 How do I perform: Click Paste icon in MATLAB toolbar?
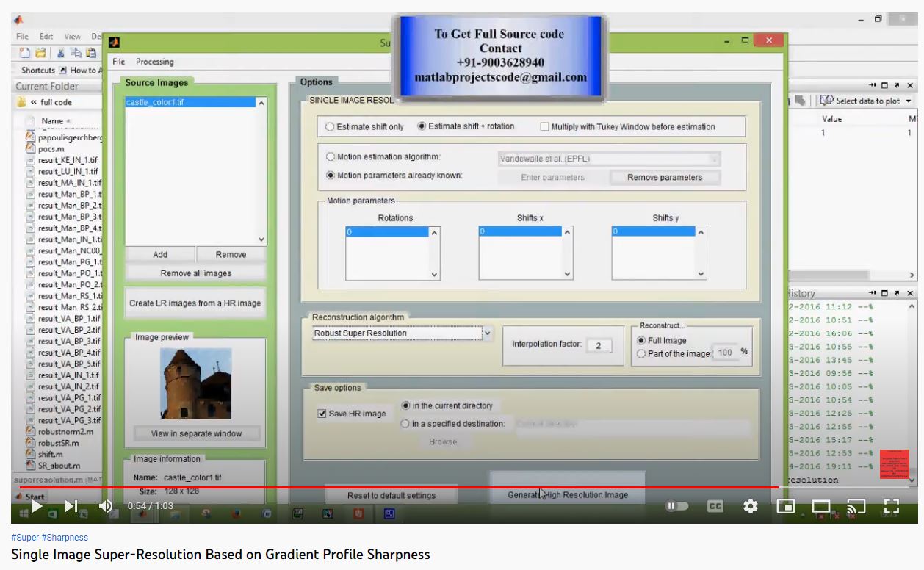90,52
